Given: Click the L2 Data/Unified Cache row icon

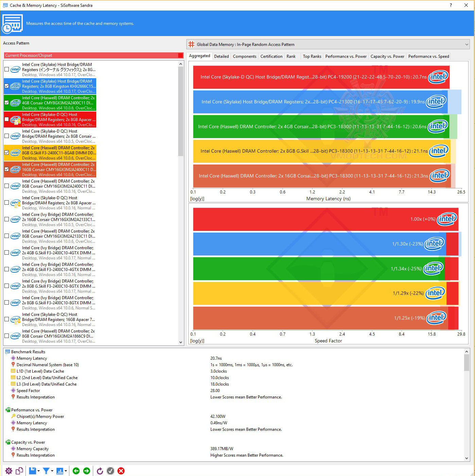Looking at the screenshot, I should 13,378.
